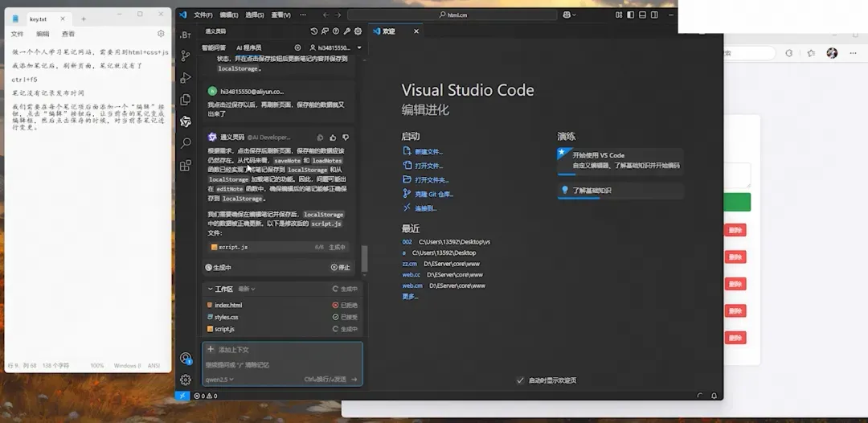Toggle secondary side bar visibility
This screenshot has height=423, width=868.
click(654, 15)
